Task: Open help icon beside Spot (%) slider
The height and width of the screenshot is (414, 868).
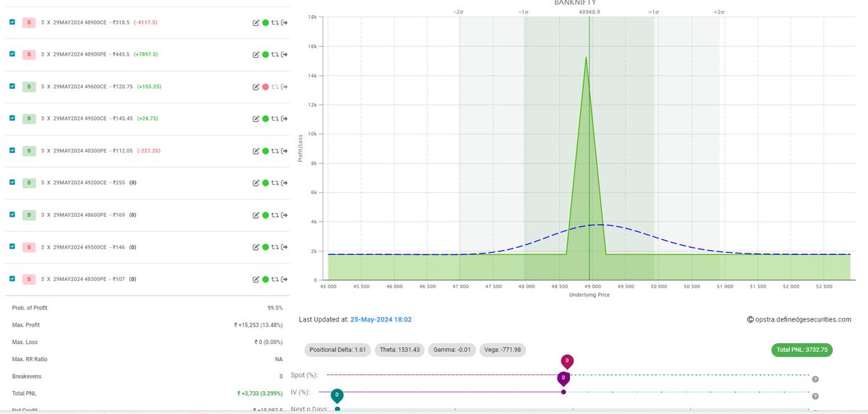Action: (815, 379)
